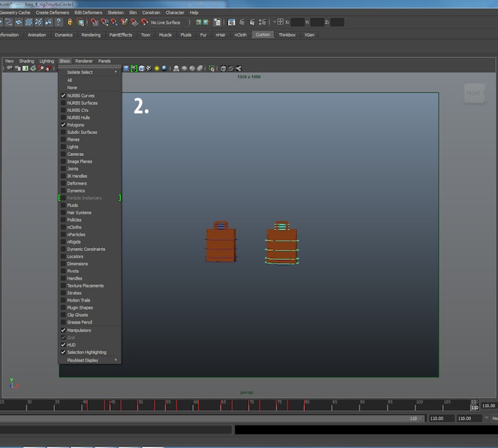Click the blue sphere icon in the panel toolbar
The width and height of the screenshot is (498, 448).
tap(164, 68)
